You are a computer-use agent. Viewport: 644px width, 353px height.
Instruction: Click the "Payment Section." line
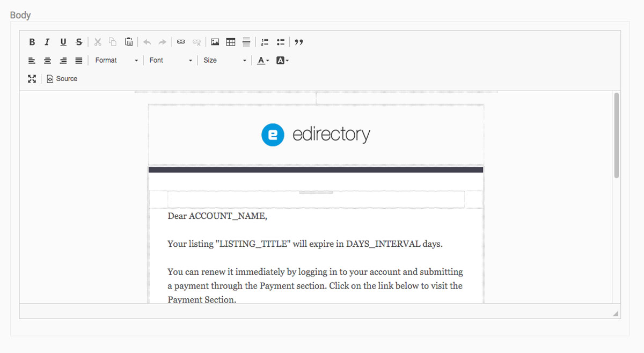[x=202, y=300]
